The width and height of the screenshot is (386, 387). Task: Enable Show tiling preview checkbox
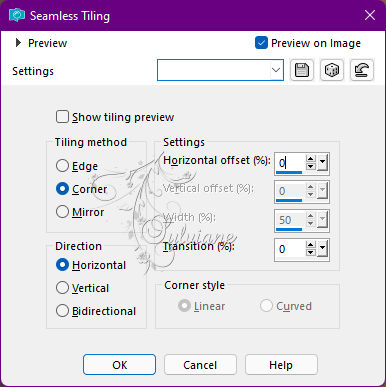[62, 117]
